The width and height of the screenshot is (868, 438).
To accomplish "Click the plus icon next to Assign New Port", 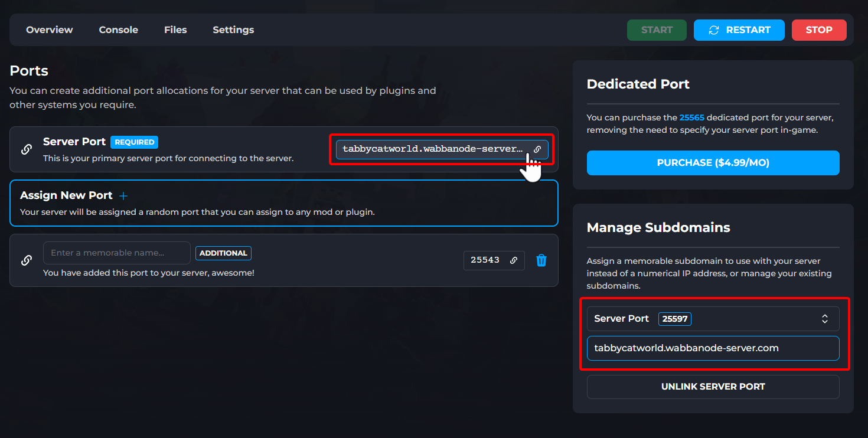I will point(123,195).
